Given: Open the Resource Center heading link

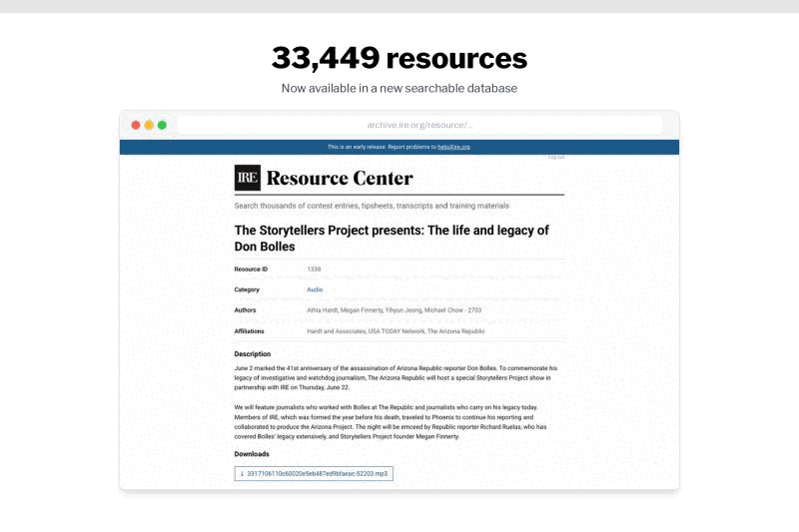Looking at the screenshot, I should tap(340, 179).
